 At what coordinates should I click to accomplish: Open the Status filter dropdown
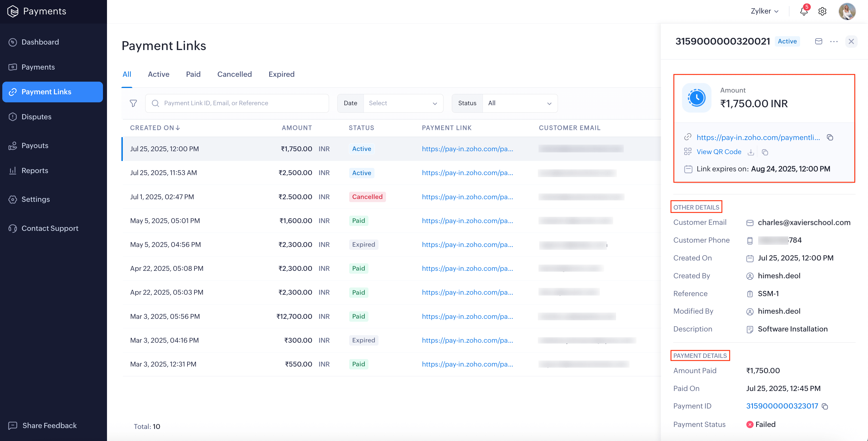pos(520,103)
